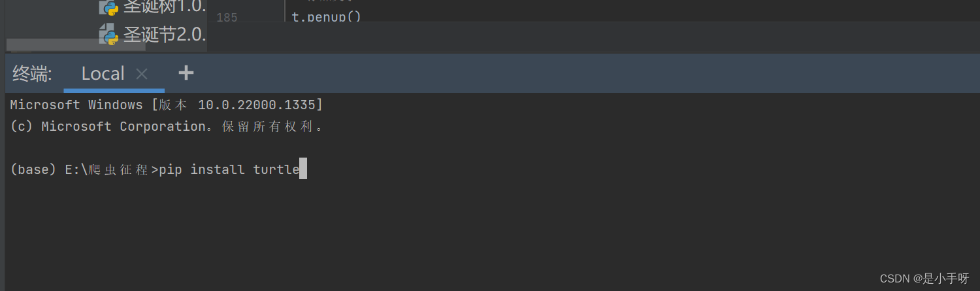Focus the empty terminal area below the prompt
The width and height of the screenshot is (980, 291).
[x=490, y=229]
